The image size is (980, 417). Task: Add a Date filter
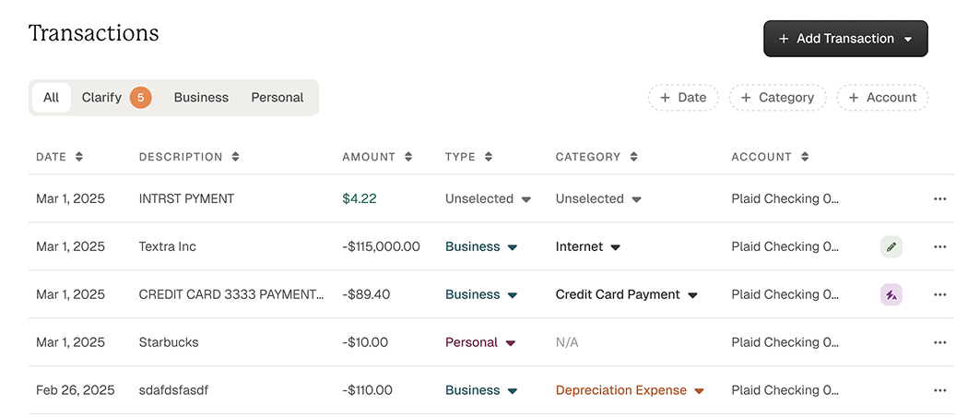(x=683, y=98)
